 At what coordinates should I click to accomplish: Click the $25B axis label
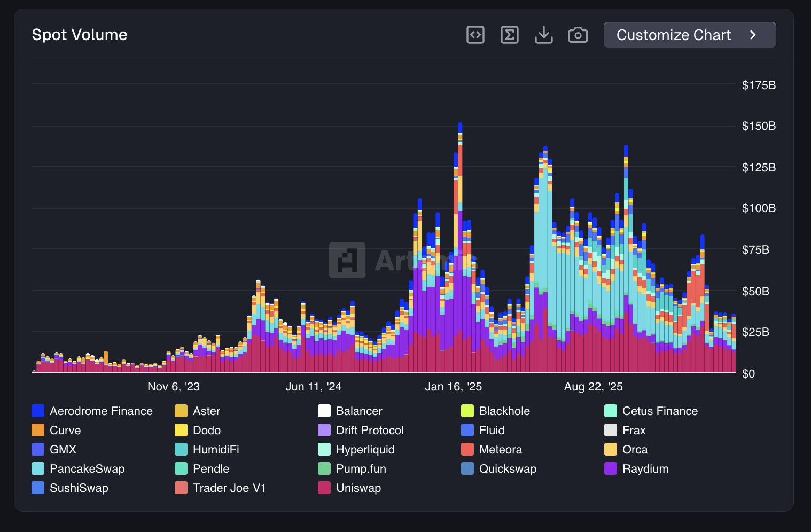(755, 332)
